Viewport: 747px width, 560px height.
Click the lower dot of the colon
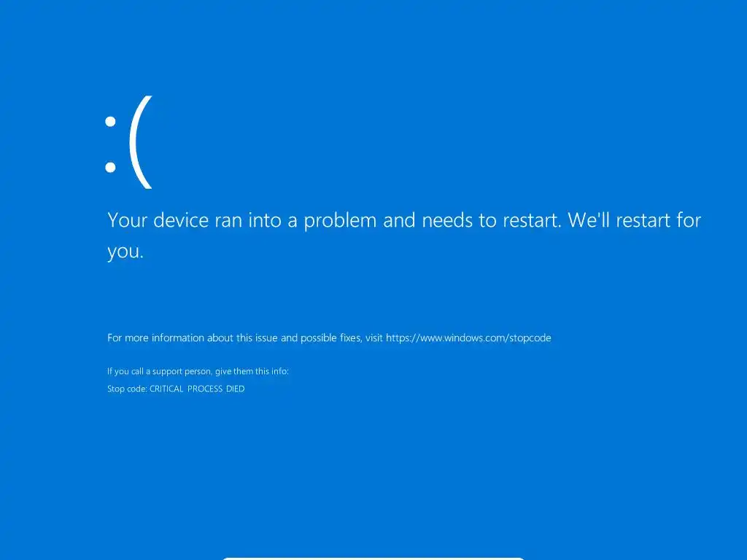[111, 167]
